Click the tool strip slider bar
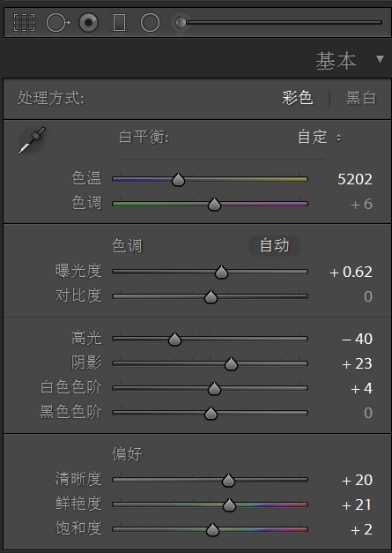The height and width of the screenshot is (553, 392). tap(284, 23)
